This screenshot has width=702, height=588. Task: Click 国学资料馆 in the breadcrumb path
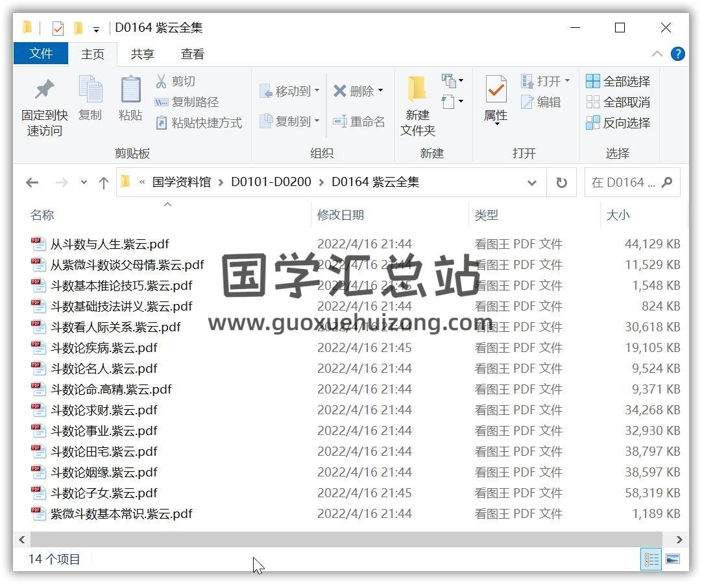pos(181,182)
